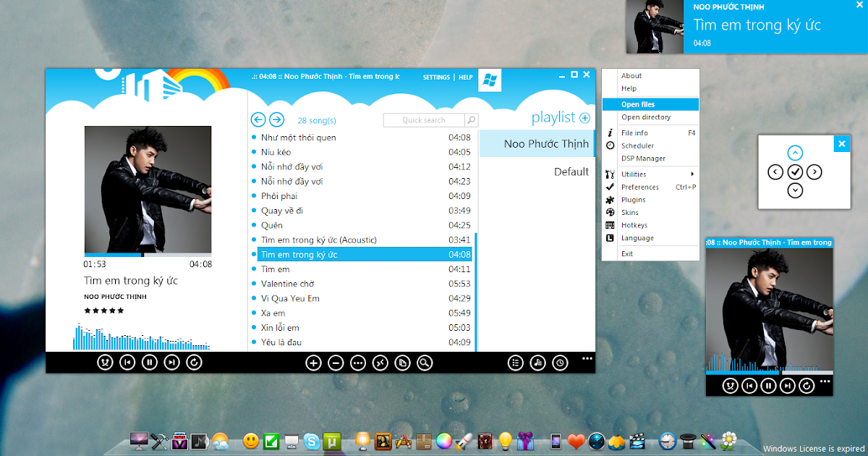The image size is (868, 456).
Task: Go back with the left arrow button
Action: pos(258,120)
